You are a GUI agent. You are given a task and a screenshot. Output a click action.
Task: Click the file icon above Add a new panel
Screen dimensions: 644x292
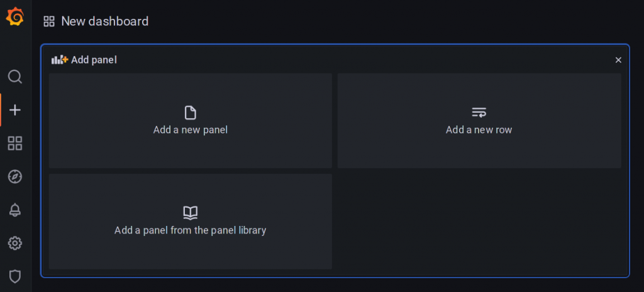pyautogui.click(x=190, y=113)
